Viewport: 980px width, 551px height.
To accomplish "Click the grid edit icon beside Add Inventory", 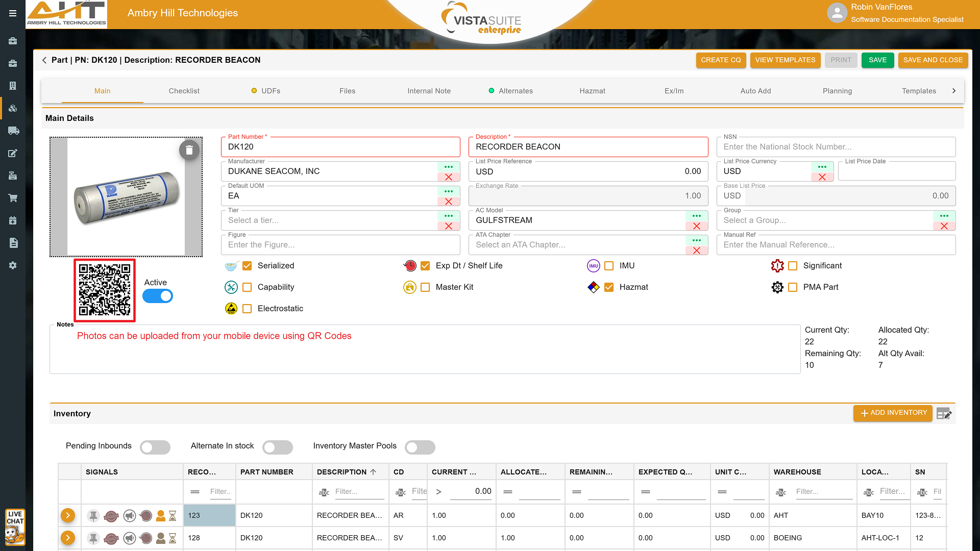I will [944, 413].
